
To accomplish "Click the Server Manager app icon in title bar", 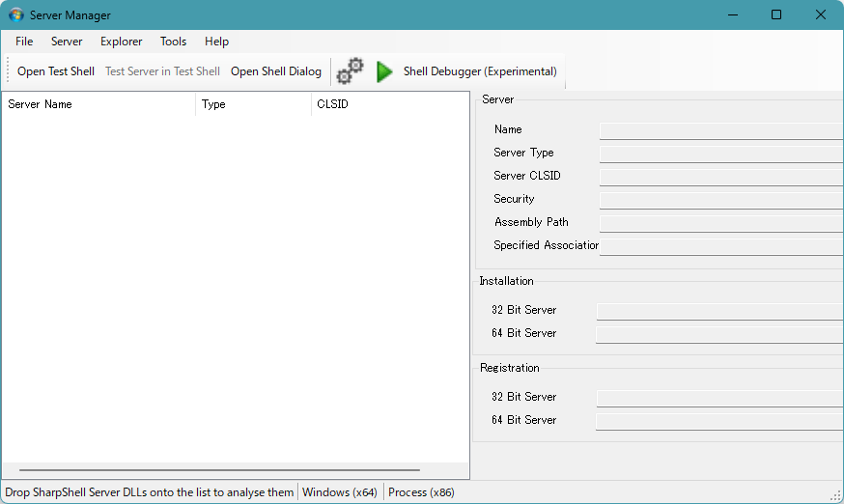I will point(16,15).
